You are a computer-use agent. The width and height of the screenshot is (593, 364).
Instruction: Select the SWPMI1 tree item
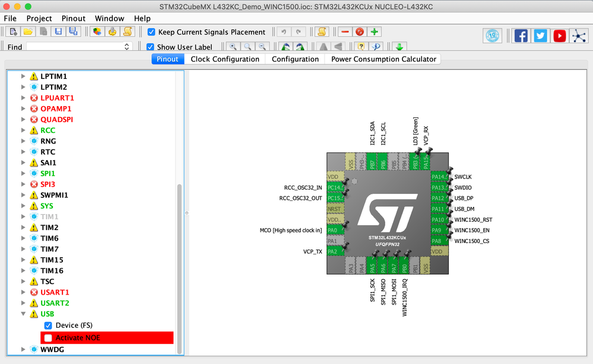point(54,195)
